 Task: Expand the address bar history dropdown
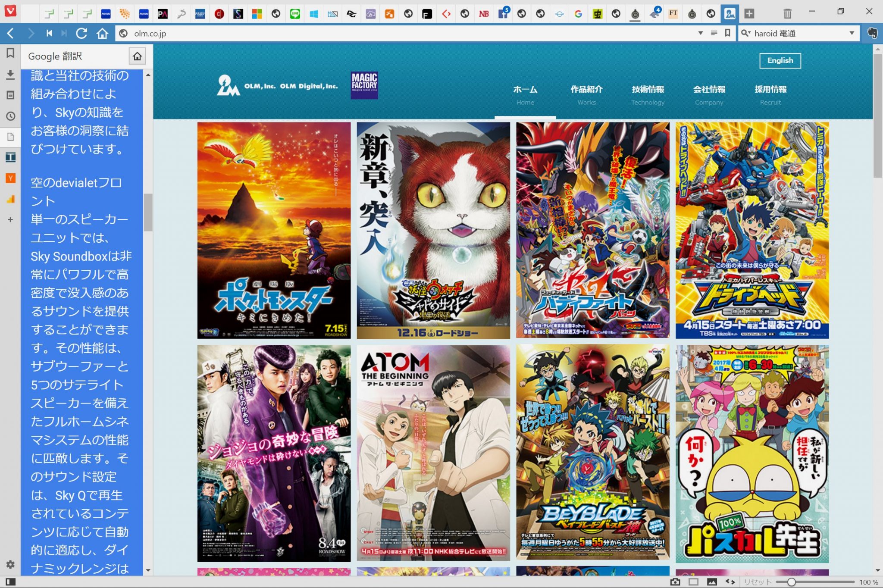(700, 33)
